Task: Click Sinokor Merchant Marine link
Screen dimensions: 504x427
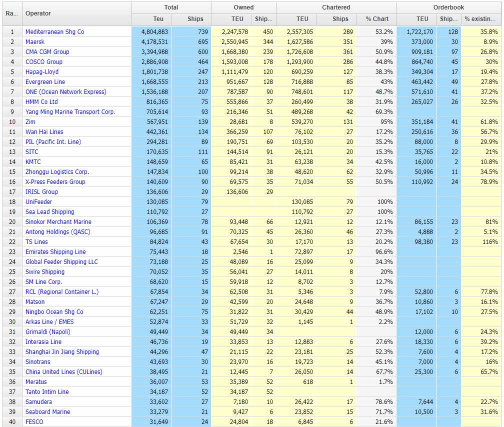Action: pyautogui.click(x=58, y=221)
